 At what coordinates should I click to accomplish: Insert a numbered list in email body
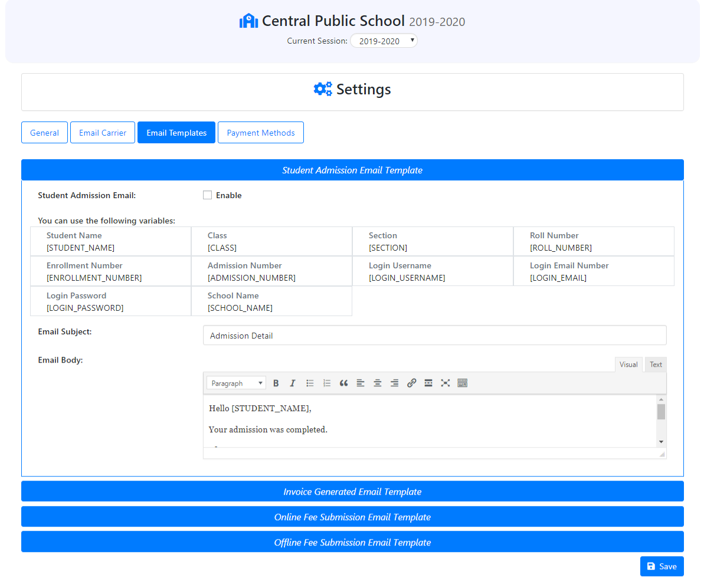point(327,383)
